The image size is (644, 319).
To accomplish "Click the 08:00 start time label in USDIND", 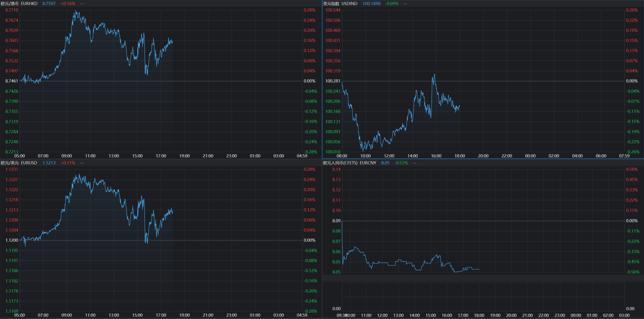I will [342, 156].
